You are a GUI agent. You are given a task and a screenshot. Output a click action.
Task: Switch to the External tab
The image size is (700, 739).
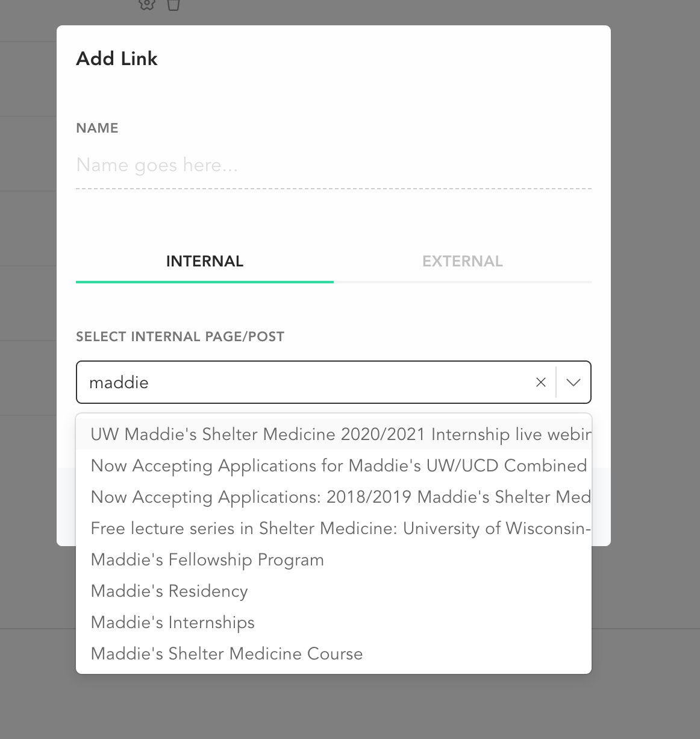[462, 262]
